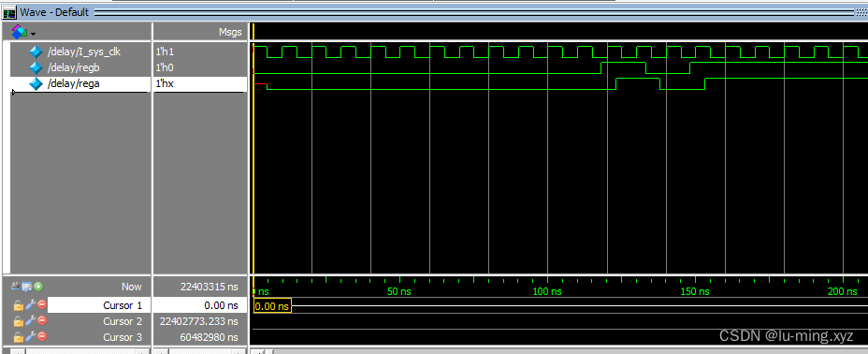
Task: Click Now time value 22403315 ns
Action: coord(210,287)
